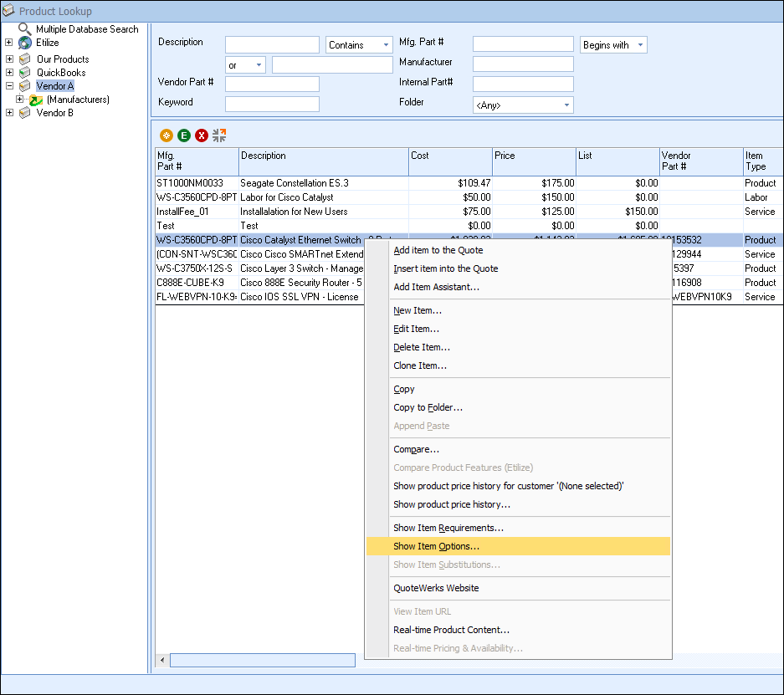Click the red Delete Item toolbar icon
This screenshot has width=784, height=695.
pos(202,135)
